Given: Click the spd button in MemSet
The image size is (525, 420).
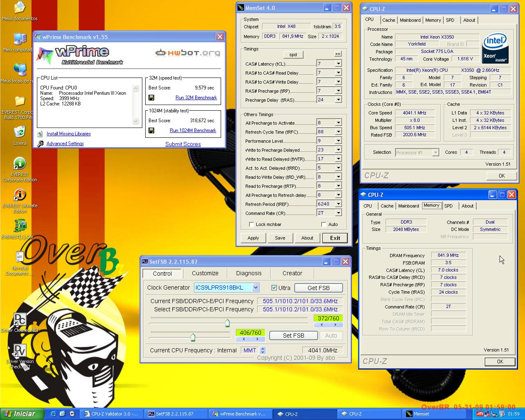Looking at the screenshot, I should click(293, 55).
